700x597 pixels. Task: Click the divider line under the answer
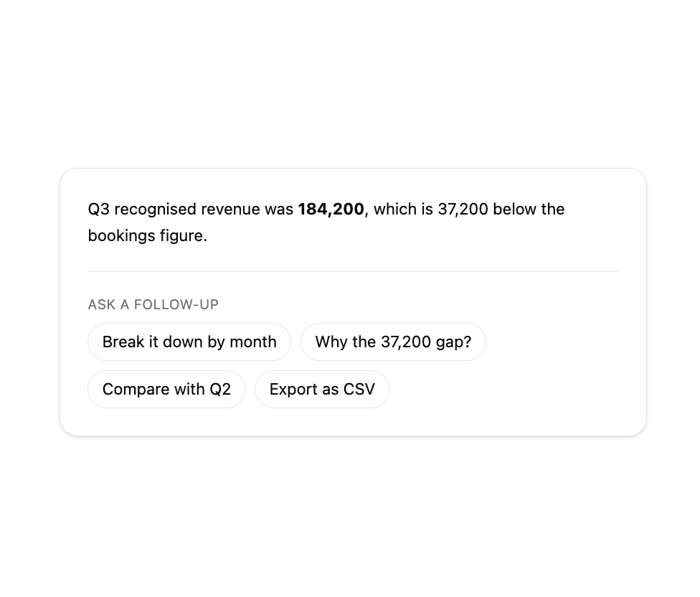pos(353,271)
